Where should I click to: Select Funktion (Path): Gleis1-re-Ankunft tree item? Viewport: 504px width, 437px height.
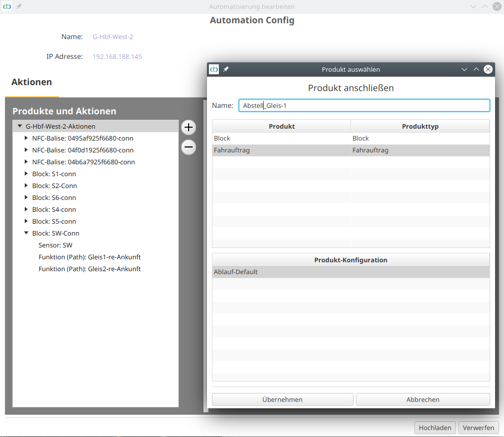click(90, 257)
